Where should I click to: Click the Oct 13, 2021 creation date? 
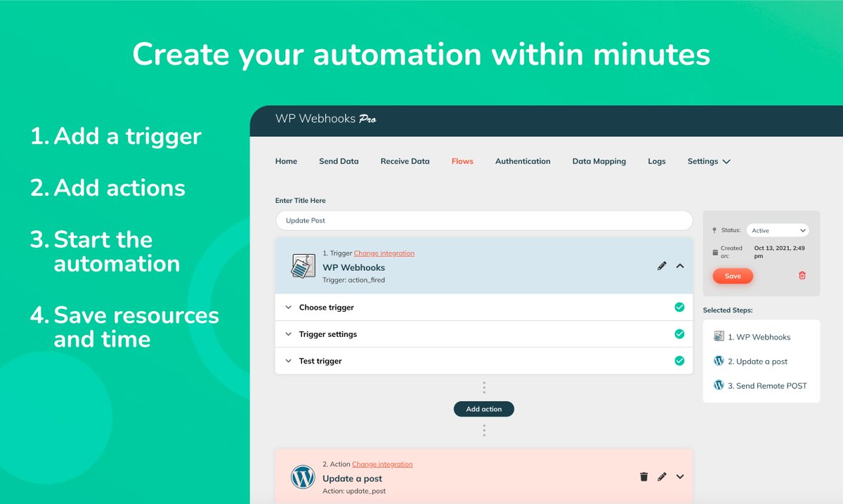tap(780, 252)
